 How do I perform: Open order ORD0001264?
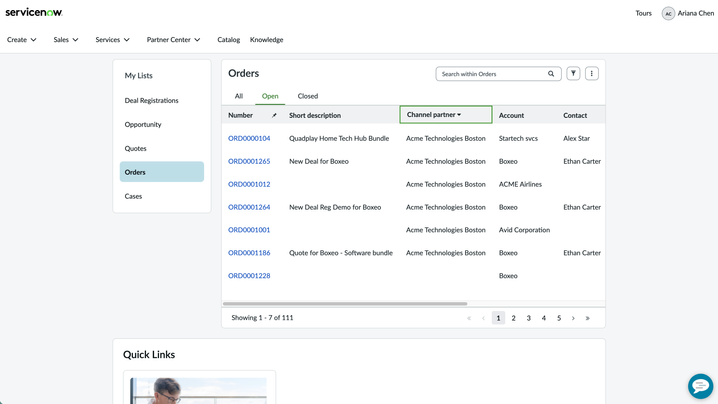(249, 207)
